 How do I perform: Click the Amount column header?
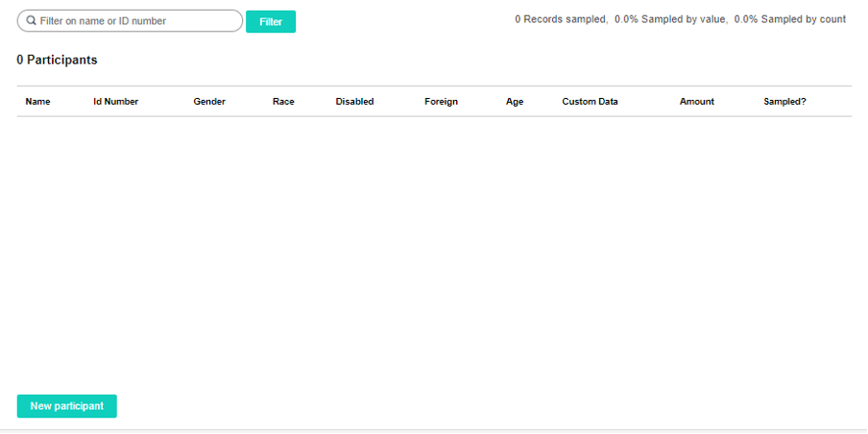pos(697,102)
